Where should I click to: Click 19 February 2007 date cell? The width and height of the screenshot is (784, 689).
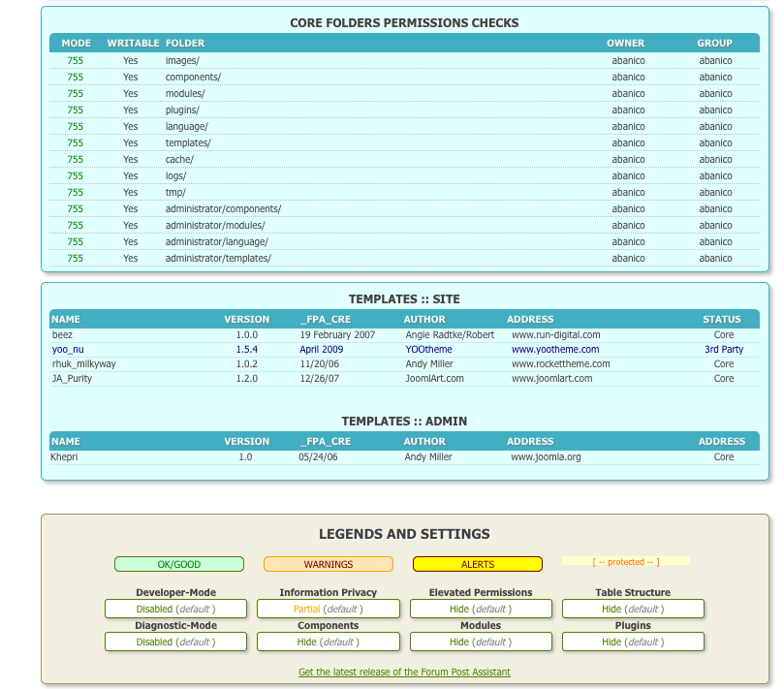(x=337, y=334)
